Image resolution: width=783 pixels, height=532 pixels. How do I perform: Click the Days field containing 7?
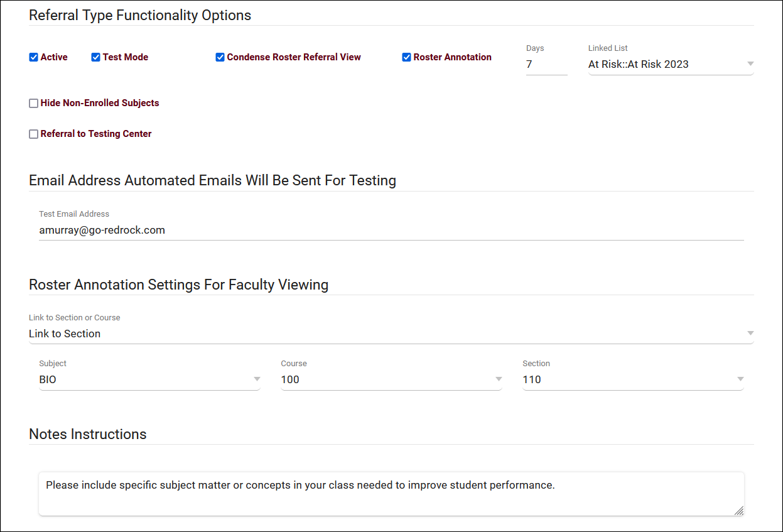click(x=546, y=64)
